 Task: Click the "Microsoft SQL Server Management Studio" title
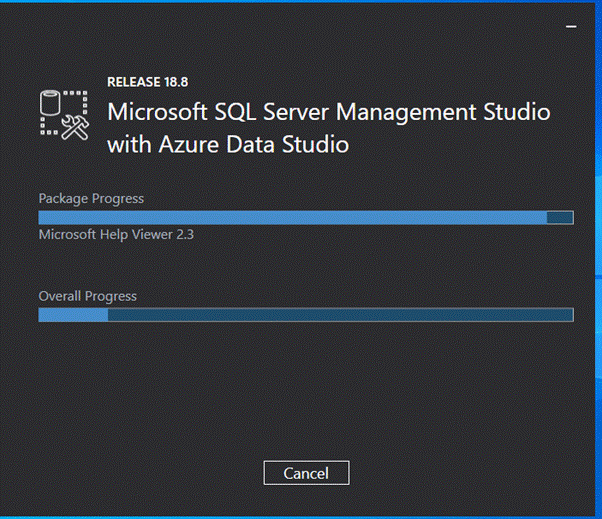point(328,112)
